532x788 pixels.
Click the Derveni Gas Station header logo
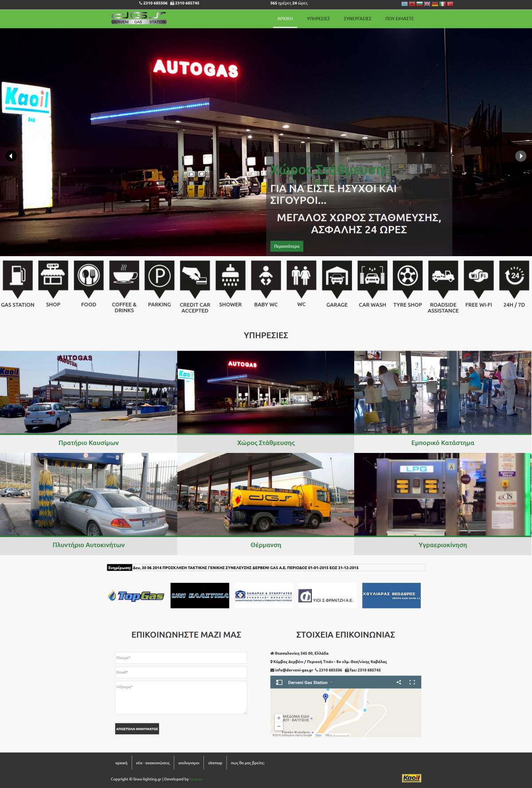coord(139,18)
